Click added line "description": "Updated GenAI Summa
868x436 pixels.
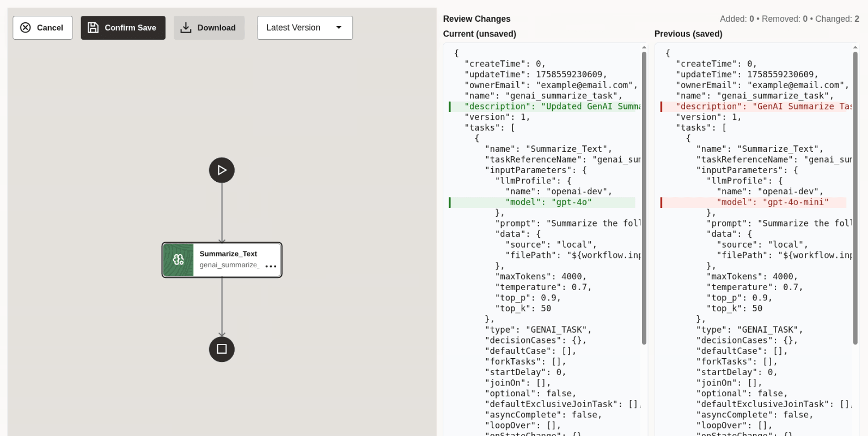point(545,107)
